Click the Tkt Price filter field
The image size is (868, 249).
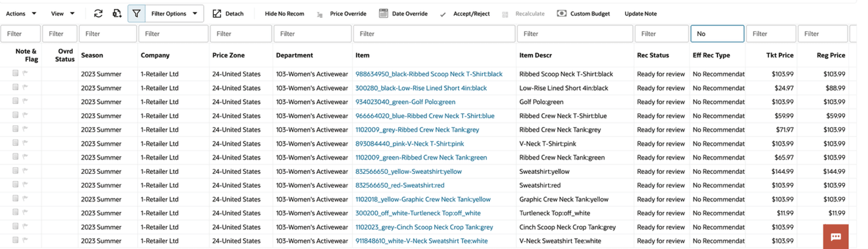[771, 34]
